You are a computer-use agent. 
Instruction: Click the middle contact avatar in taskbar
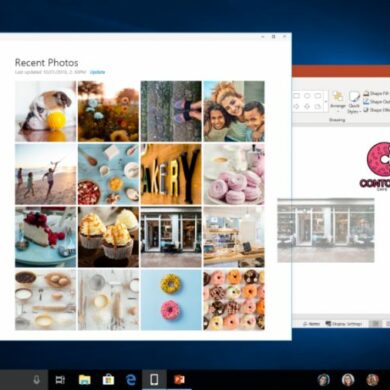pos(348,380)
